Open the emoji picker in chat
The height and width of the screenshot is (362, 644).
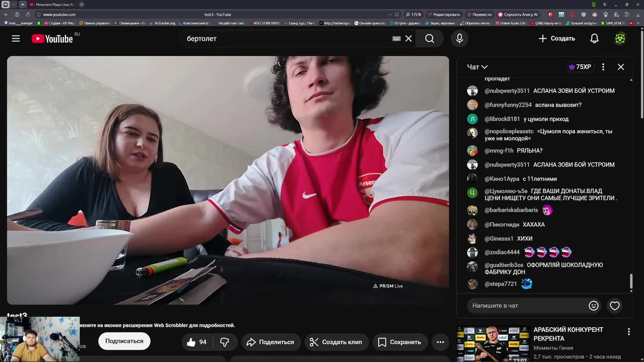click(x=594, y=306)
